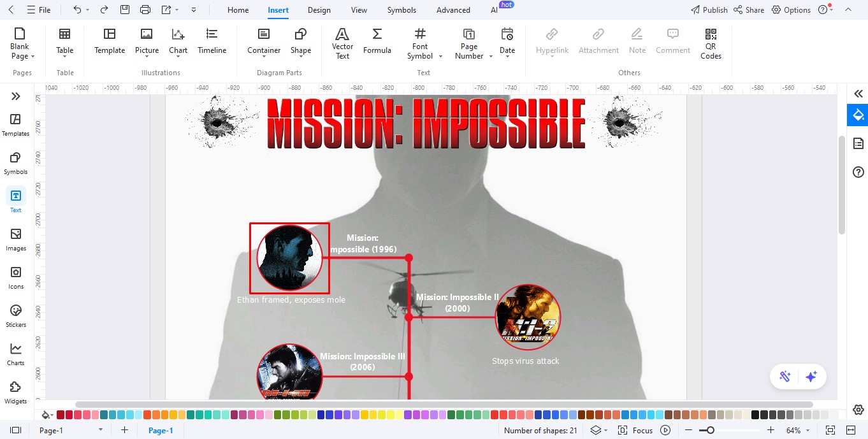Open the File menu

(38, 10)
